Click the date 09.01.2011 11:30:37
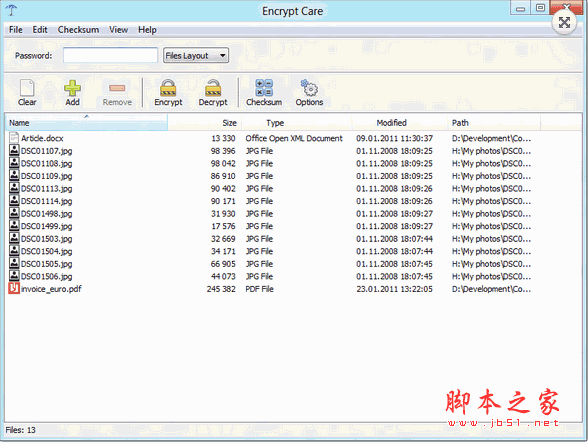Screen dimensions: 588x444 click(394, 138)
